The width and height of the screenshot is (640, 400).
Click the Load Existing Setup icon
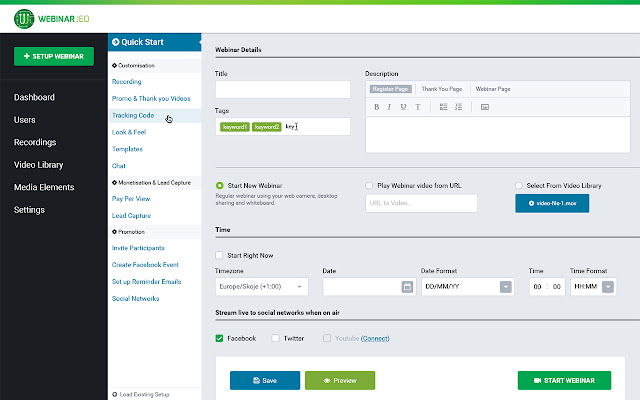(114, 395)
